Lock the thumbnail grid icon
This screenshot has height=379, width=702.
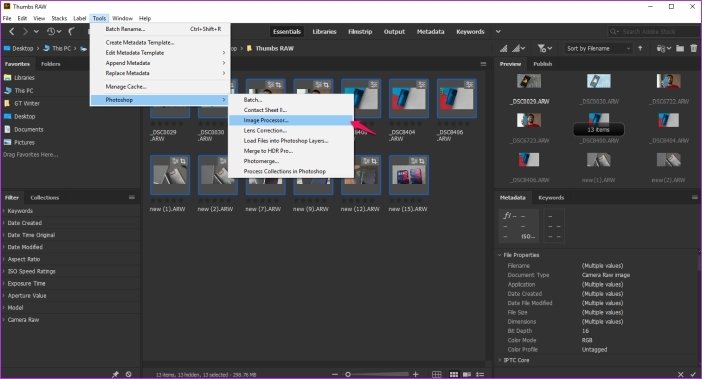point(437,374)
